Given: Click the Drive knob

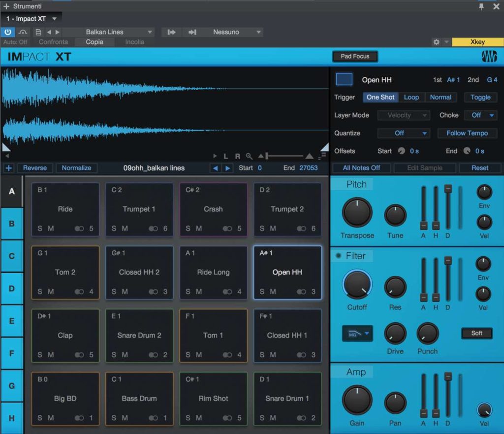Looking at the screenshot, I should pos(395,334).
